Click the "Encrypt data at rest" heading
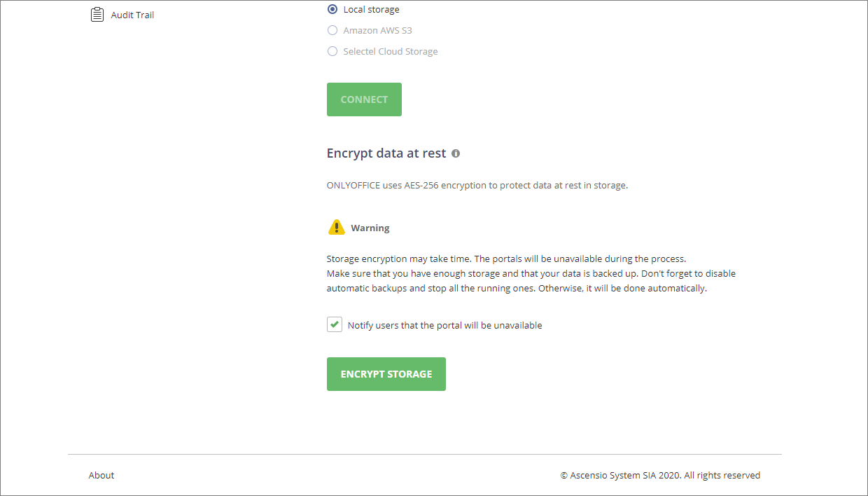This screenshot has height=496, width=868. pyautogui.click(x=386, y=153)
